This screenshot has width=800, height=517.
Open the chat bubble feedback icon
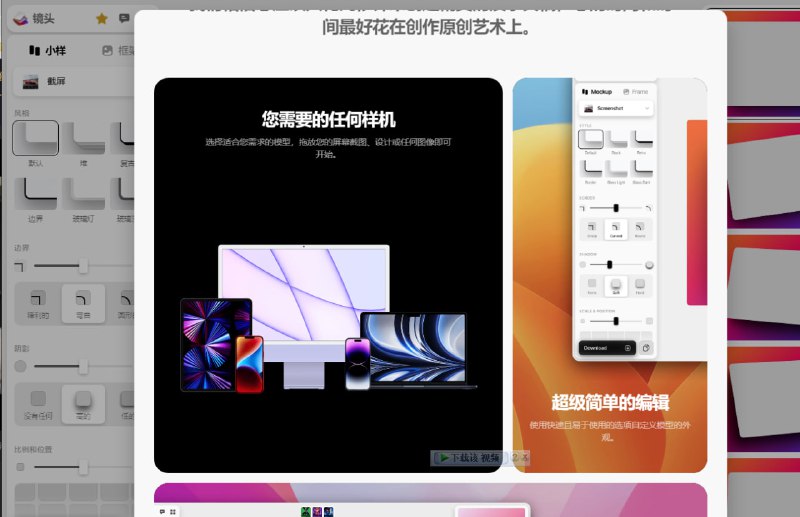(124, 18)
